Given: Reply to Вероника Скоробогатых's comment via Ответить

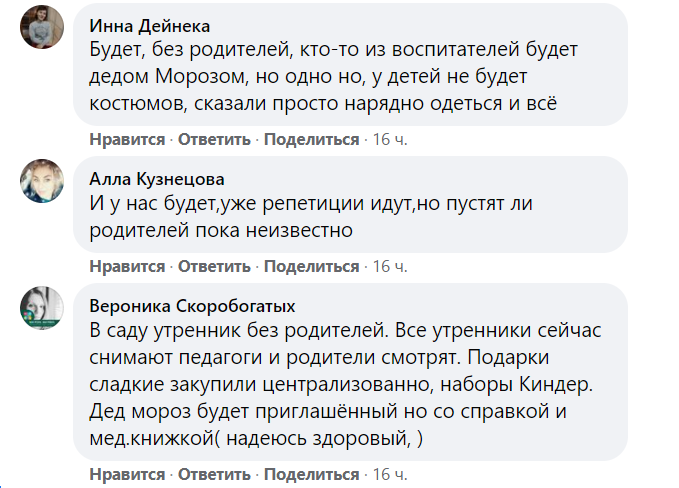Looking at the screenshot, I should 214,474.
